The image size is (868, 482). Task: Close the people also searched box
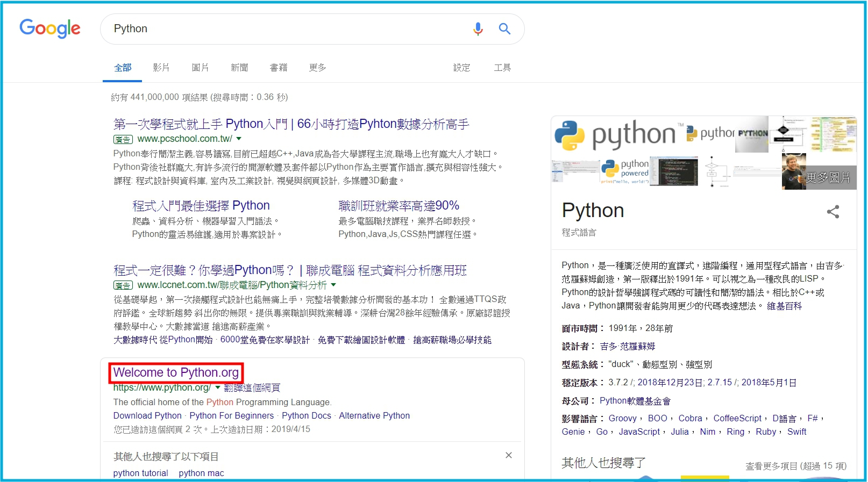click(508, 455)
